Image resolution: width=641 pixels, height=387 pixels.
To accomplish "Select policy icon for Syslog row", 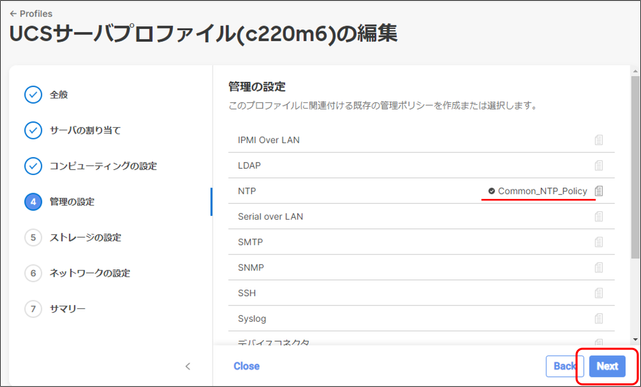I will point(598,318).
